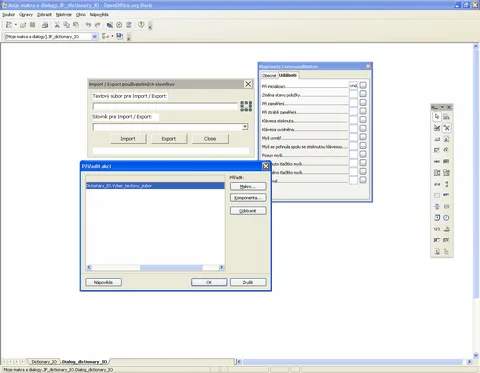Open first toolbar's options handle after Help icon
The height and width of the screenshot is (373, 480).
tap(150, 25)
